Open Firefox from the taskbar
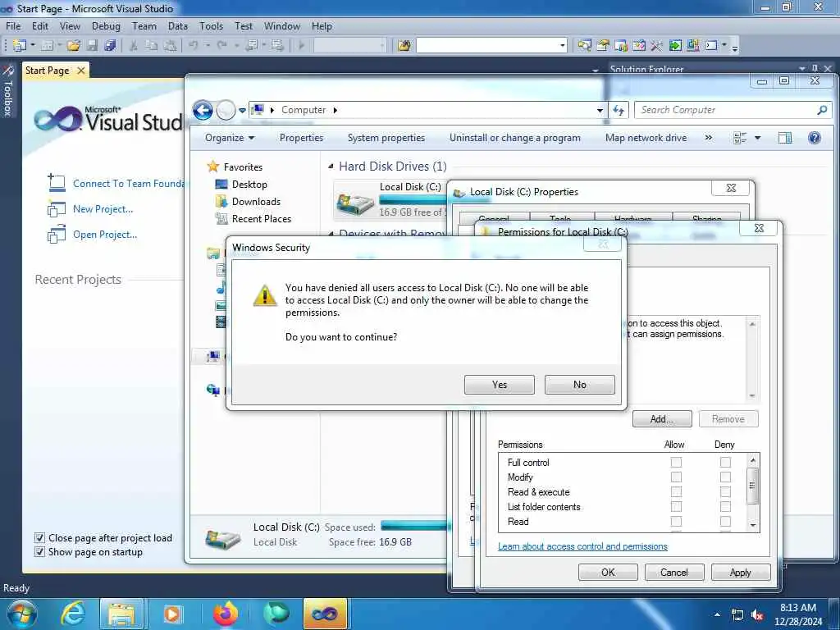Screen dimensions: 840x630 [x=226, y=614]
